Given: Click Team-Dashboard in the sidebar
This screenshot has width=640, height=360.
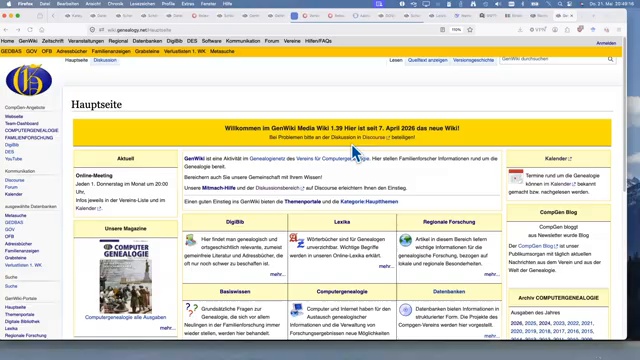Looking at the screenshot, I should pos(22,123).
